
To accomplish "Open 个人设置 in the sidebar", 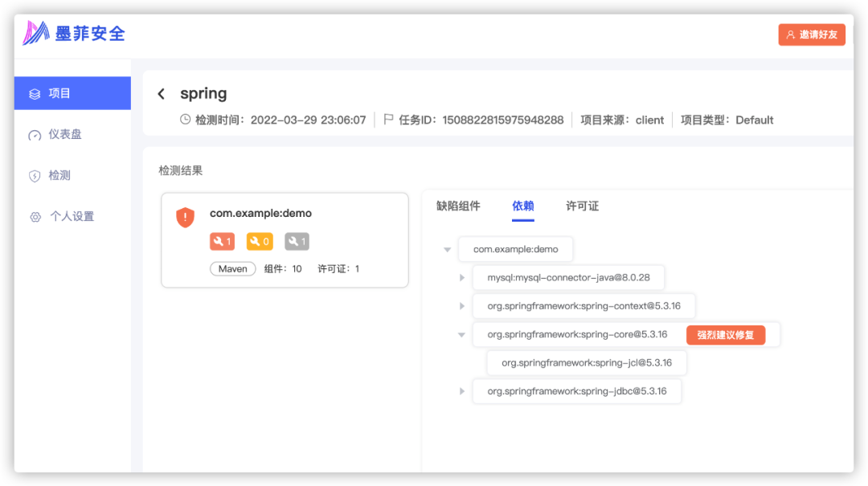I will 72,216.
